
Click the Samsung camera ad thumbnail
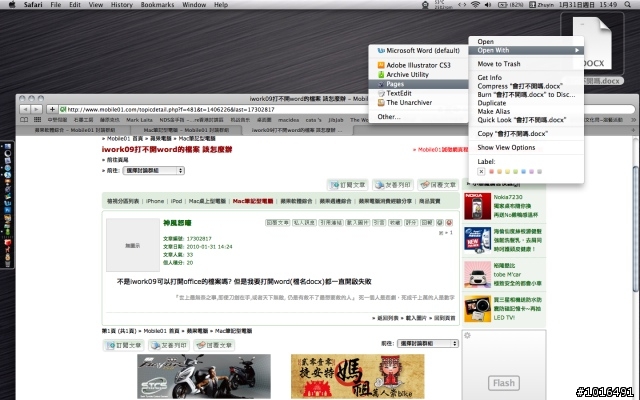pyautogui.click(x=477, y=309)
